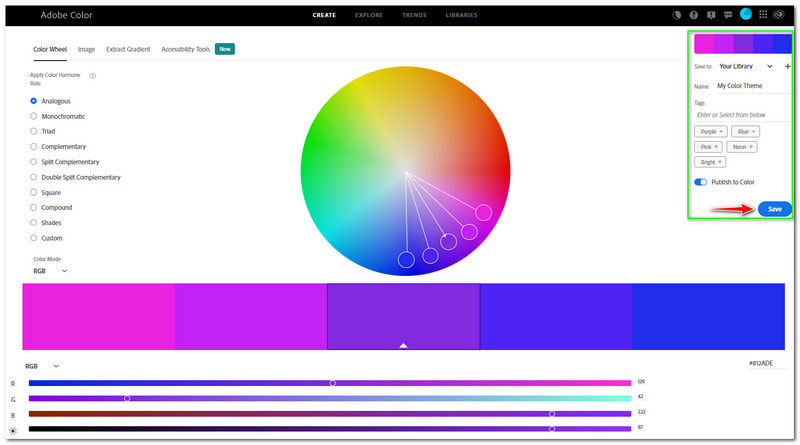
Task: Open the chat speech bubble icon
Action: click(x=728, y=15)
